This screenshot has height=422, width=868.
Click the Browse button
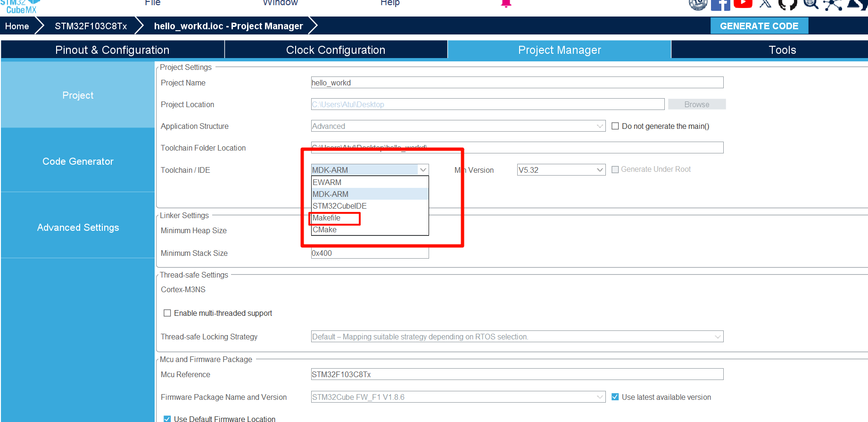tap(697, 104)
